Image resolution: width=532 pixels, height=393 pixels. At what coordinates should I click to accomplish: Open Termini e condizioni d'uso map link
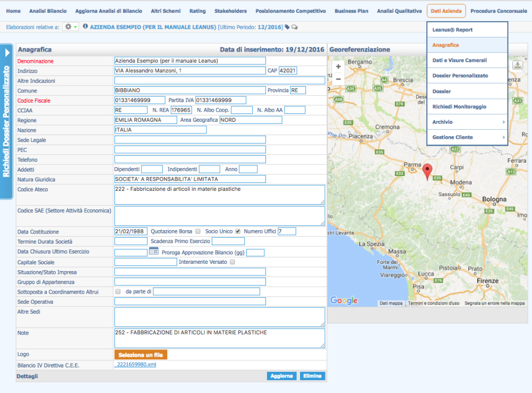point(433,303)
